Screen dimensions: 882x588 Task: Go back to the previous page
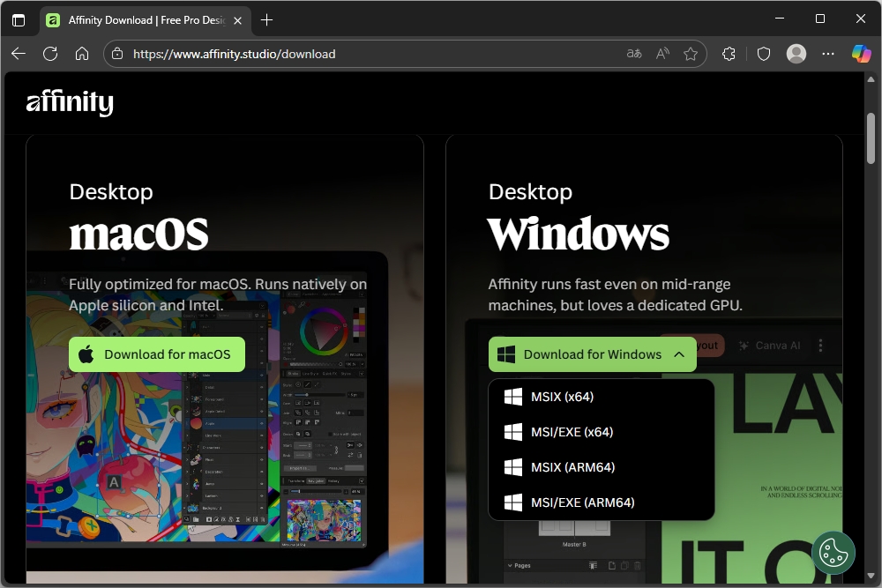19,54
